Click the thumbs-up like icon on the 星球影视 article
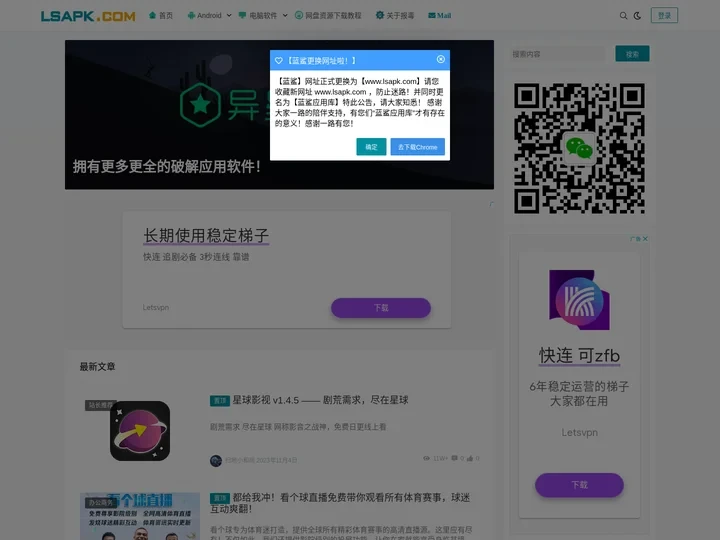The width and height of the screenshot is (720, 540). (470, 458)
